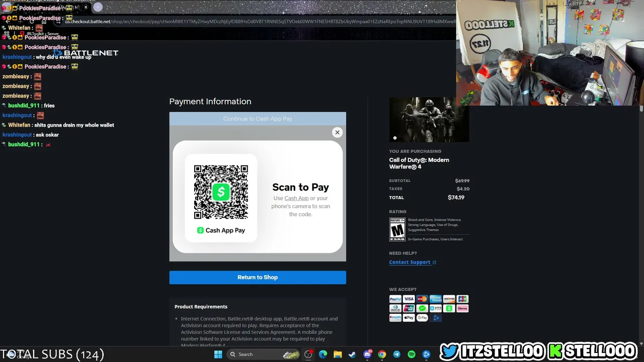Click the Return to Shop button
The height and width of the screenshot is (362, 644).
(x=258, y=278)
